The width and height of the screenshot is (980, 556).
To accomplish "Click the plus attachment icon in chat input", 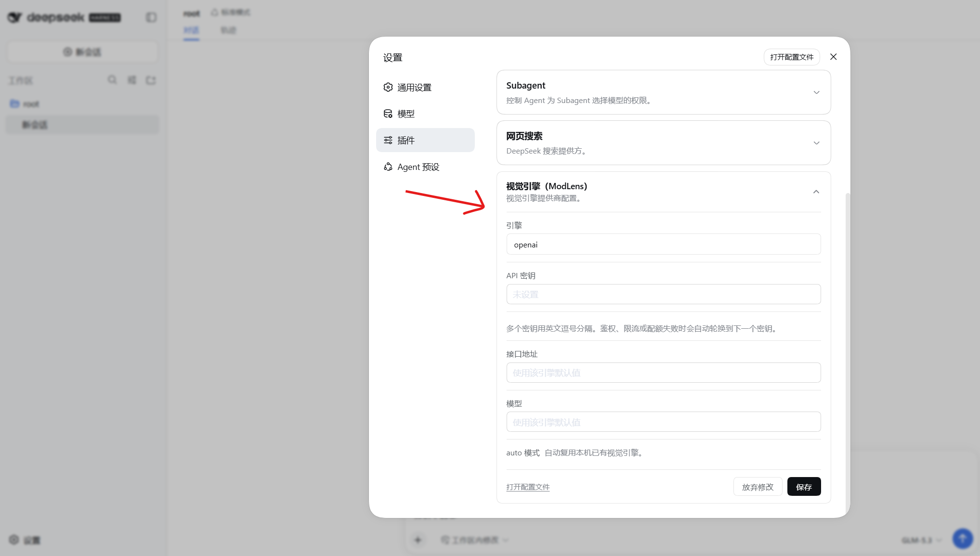I will pyautogui.click(x=418, y=540).
